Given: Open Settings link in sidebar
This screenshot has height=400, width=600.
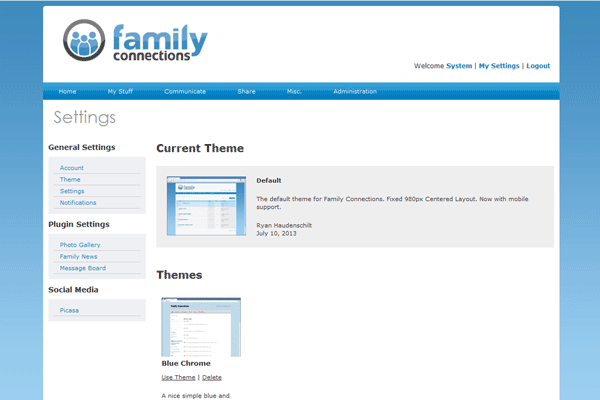Looking at the screenshot, I should point(72,191).
